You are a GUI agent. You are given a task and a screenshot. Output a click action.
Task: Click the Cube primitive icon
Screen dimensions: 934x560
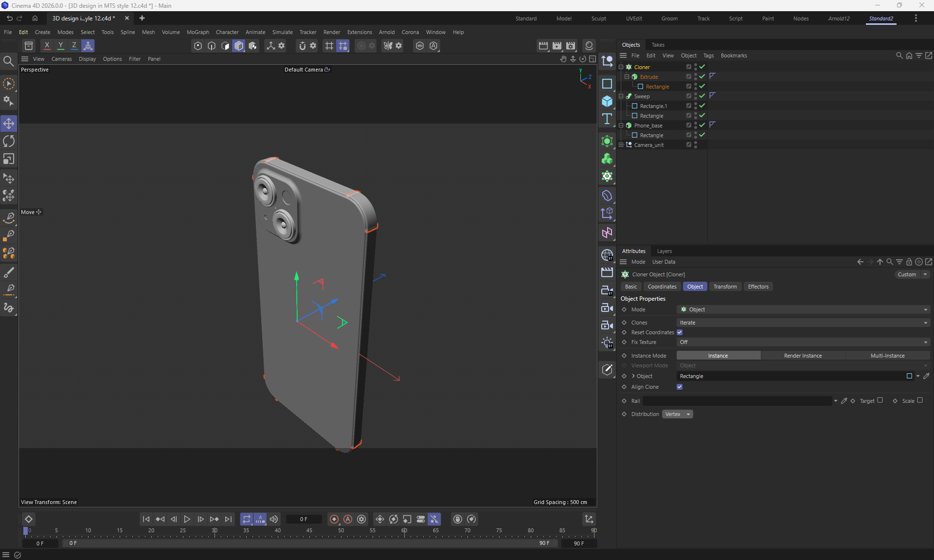pyautogui.click(x=607, y=101)
